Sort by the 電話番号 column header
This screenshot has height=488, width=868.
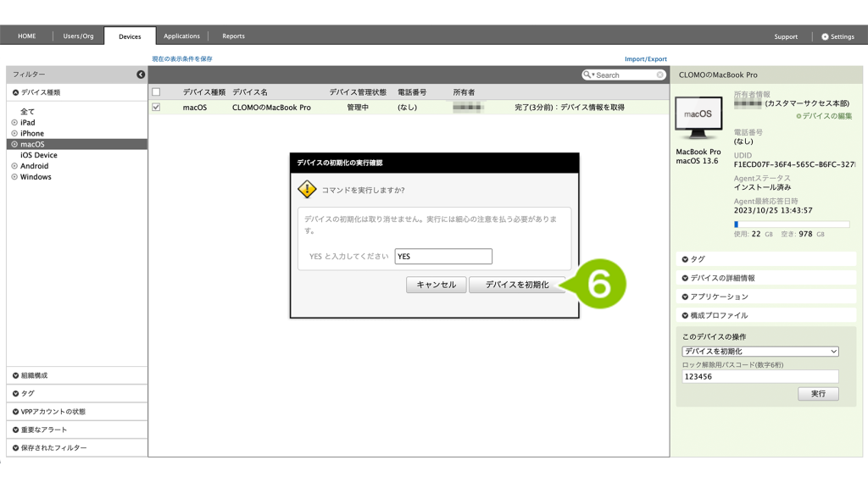coord(412,92)
